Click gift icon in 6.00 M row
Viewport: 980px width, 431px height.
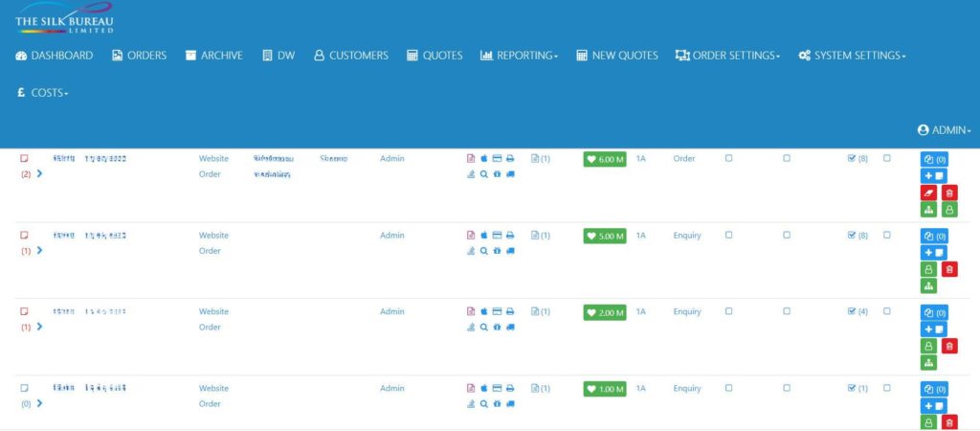497,174
